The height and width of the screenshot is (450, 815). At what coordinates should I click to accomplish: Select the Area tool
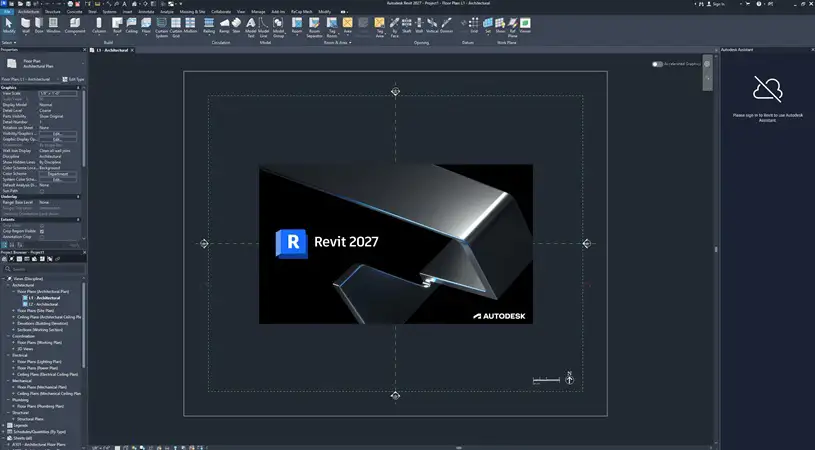[x=347, y=25]
